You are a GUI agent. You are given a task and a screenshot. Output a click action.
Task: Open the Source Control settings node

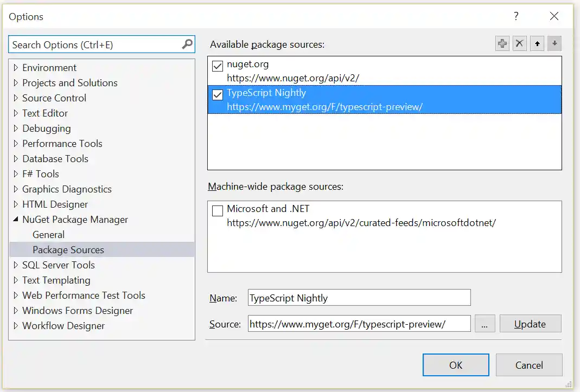pyautogui.click(x=54, y=98)
